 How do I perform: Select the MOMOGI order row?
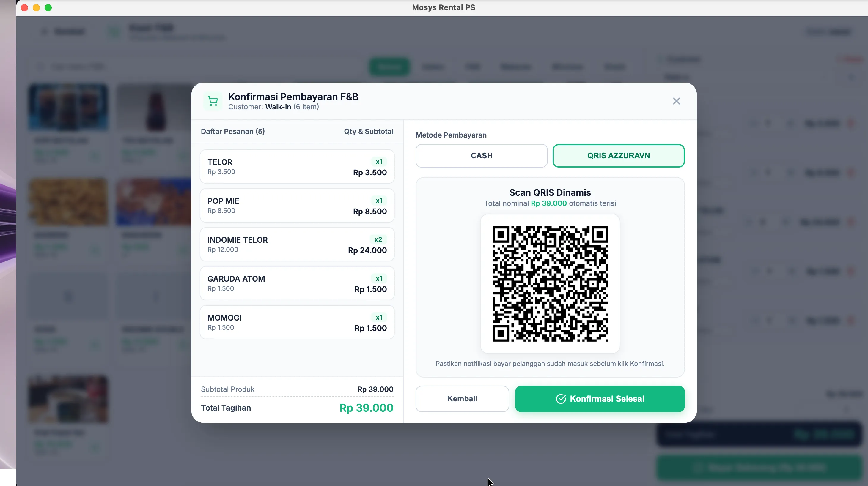297,322
